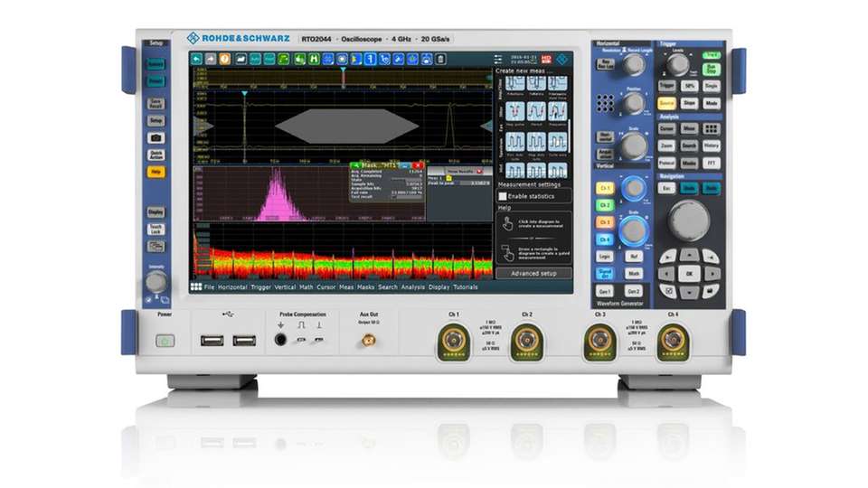Image resolution: width=868 pixels, height=488 pixels.
Task: Tap the trash bin delete icon
Action: (x=440, y=60)
